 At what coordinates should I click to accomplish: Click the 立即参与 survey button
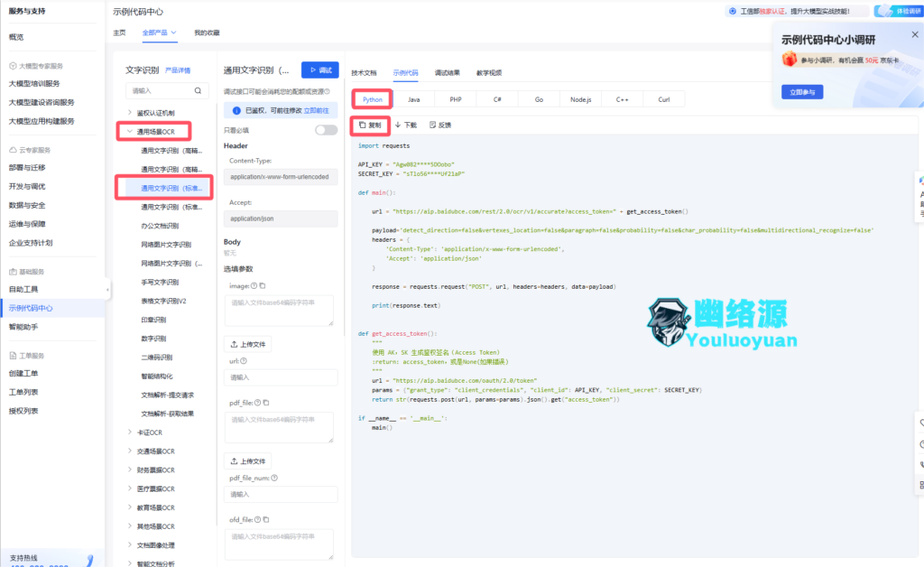click(802, 92)
